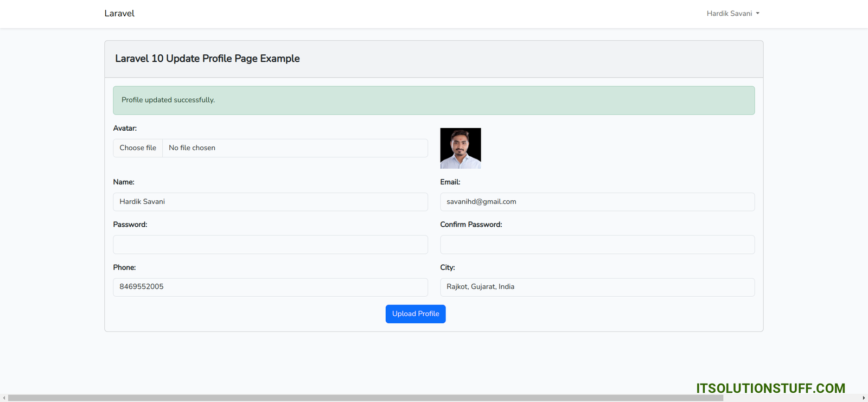Click into the Email input field

click(597, 202)
